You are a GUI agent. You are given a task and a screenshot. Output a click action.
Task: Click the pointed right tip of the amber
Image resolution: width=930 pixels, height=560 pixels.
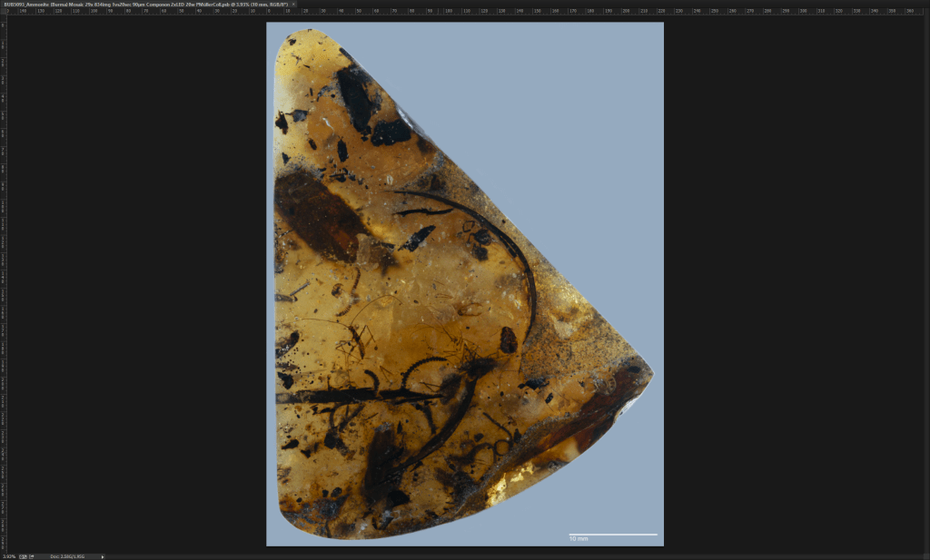[648, 370]
